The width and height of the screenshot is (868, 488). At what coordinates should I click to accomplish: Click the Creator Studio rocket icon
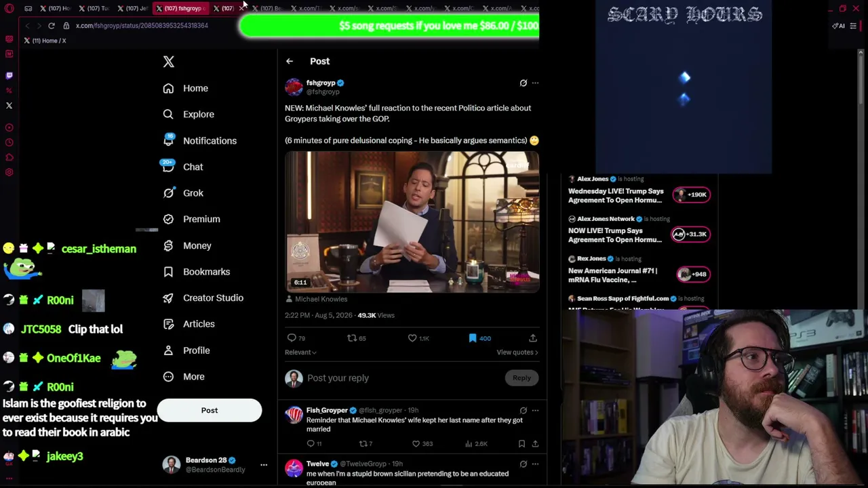[168, 298]
